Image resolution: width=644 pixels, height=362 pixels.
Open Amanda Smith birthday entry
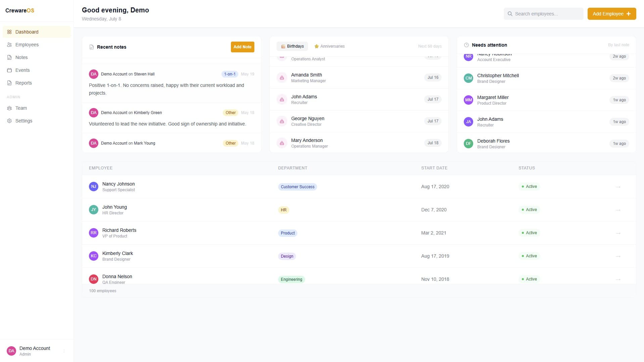(x=359, y=77)
